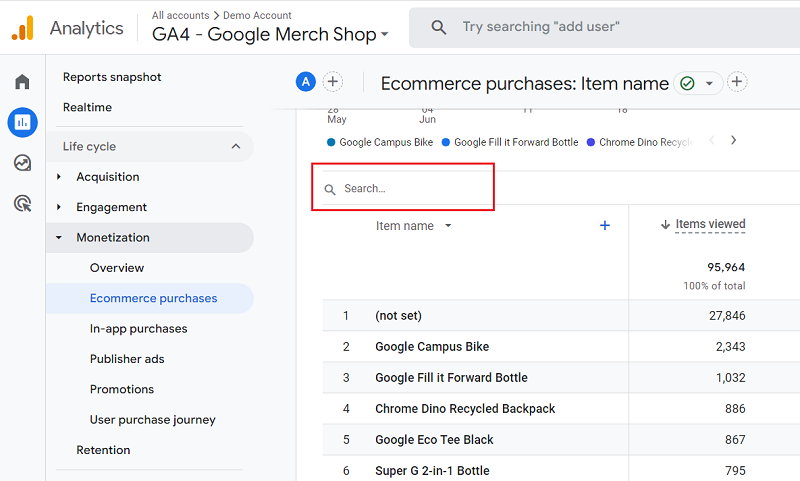Screen dimensions: 800x481
Task: Click the 1,032 items viewed value
Action: point(731,378)
